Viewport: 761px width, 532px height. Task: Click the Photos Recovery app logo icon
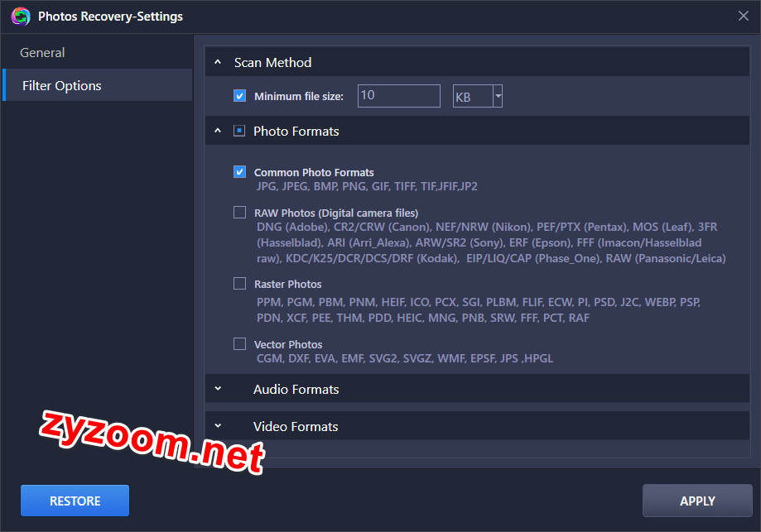coord(21,17)
